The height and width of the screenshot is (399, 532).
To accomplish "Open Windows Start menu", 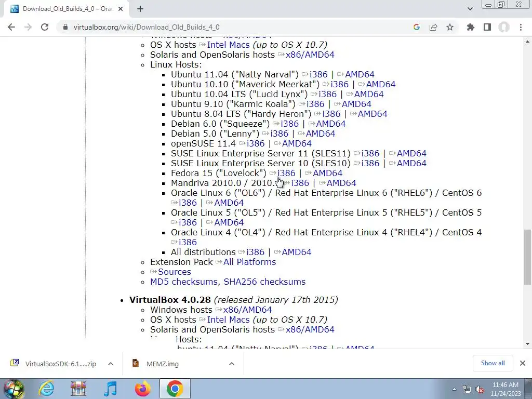I will 14,389.
